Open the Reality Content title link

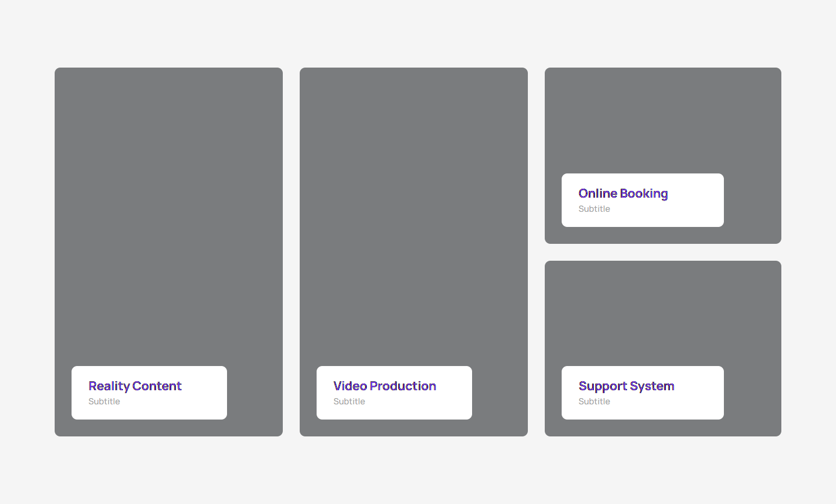coord(135,386)
